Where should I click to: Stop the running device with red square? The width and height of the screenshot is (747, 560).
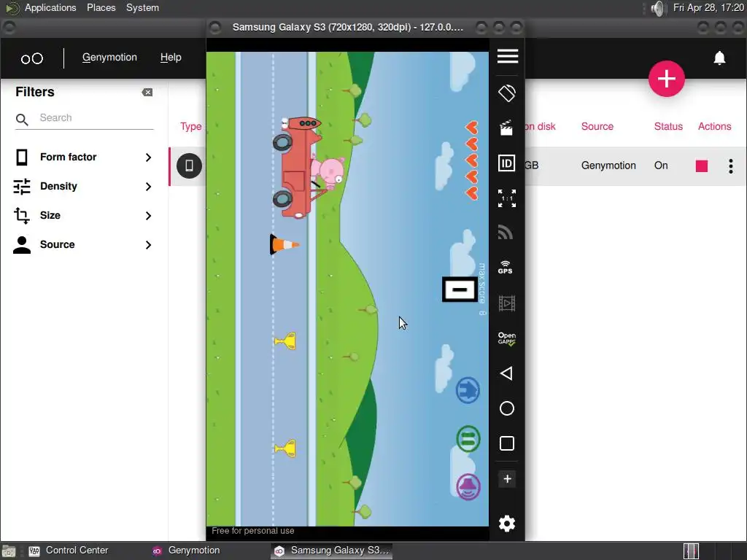tap(701, 166)
